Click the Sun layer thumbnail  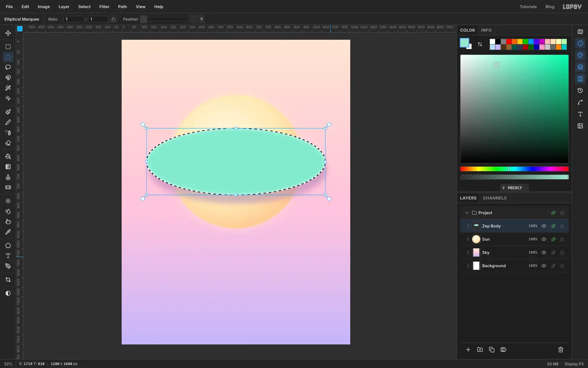(476, 239)
